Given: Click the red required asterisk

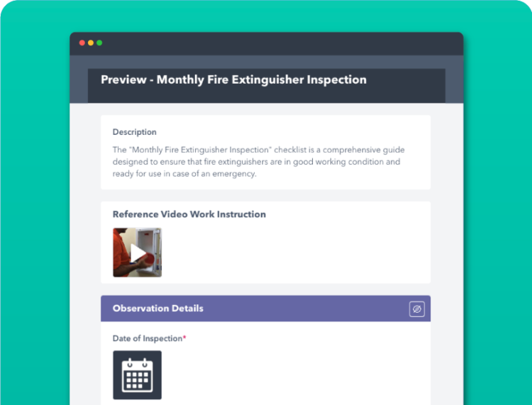Looking at the screenshot, I should (184, 338).
